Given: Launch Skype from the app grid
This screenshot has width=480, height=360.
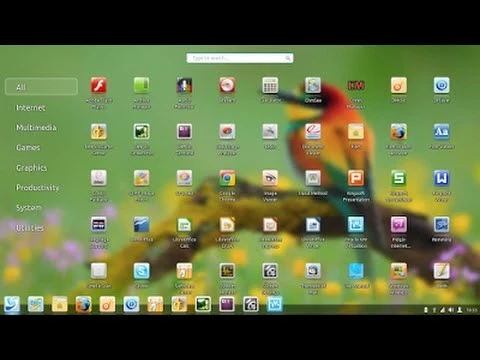Looking at the screenshot, I should tap(141, 271).
